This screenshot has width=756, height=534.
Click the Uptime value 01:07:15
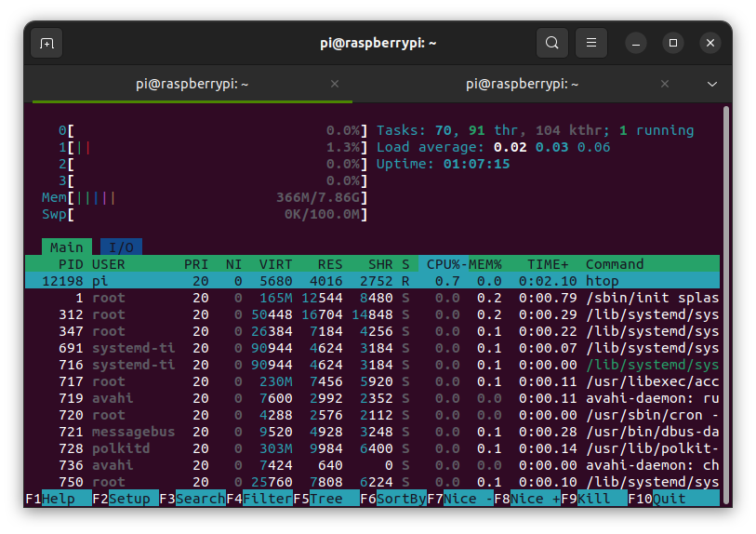coord(476,164)
